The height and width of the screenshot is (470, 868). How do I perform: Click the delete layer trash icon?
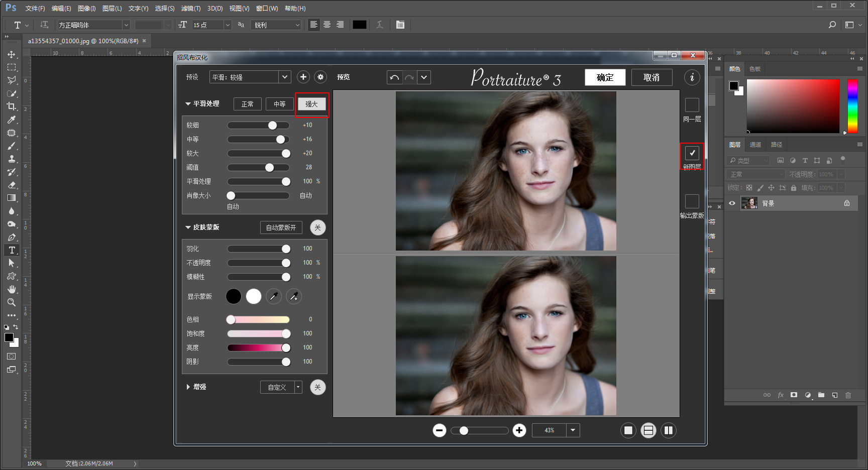pyautogui.click(x=848, y=395)
